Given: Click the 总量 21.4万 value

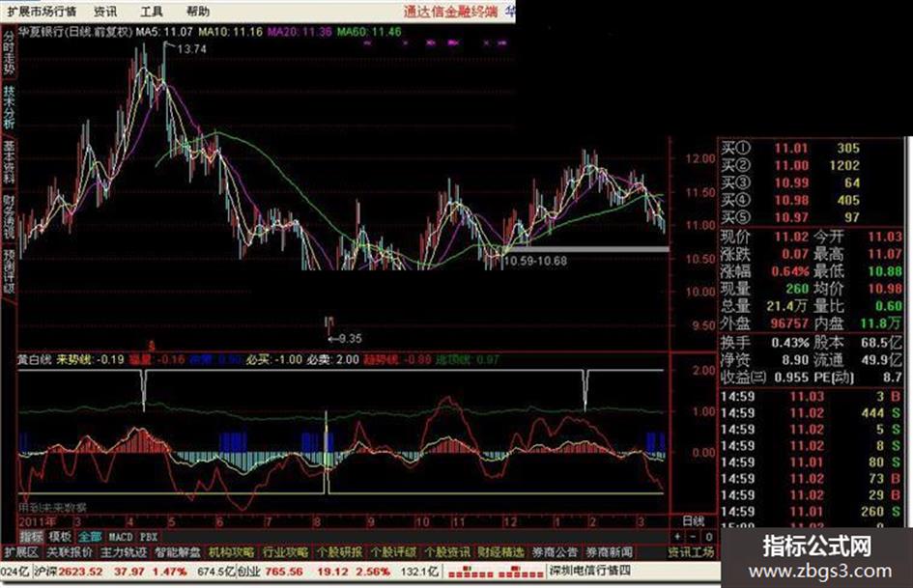Looking at the screenshot, I should (786, 306).
